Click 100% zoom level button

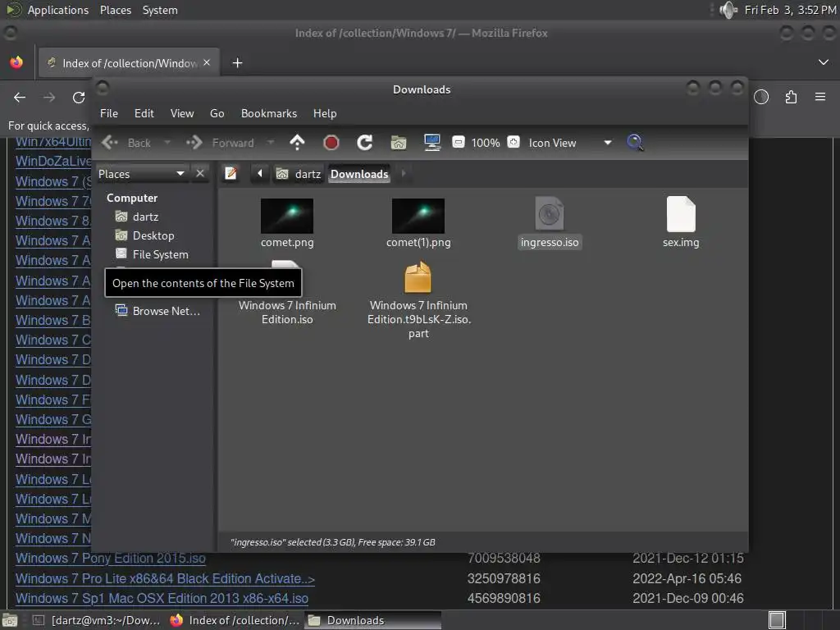tap(486, 143)
